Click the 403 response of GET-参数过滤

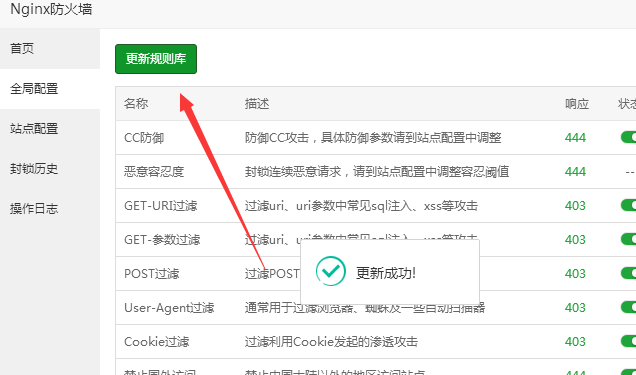[x=575, y=240]
